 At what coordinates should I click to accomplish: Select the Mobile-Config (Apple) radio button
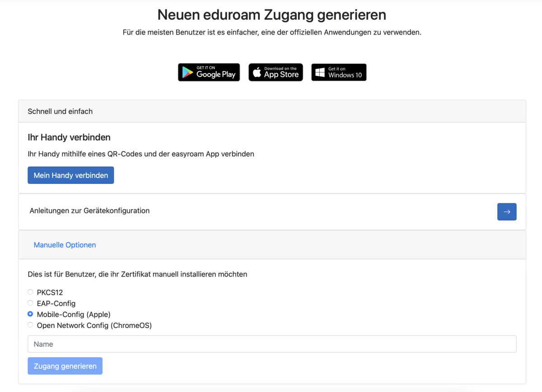[30, 314]
